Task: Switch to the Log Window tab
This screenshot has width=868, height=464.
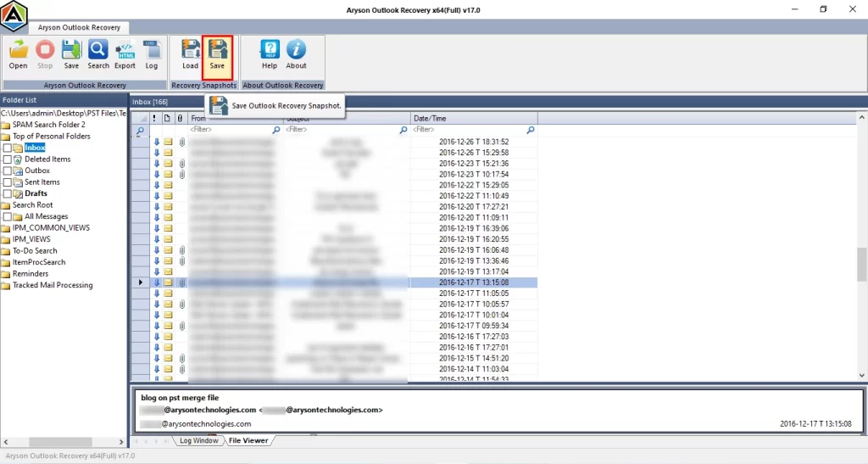Action: tap(198, 441)
